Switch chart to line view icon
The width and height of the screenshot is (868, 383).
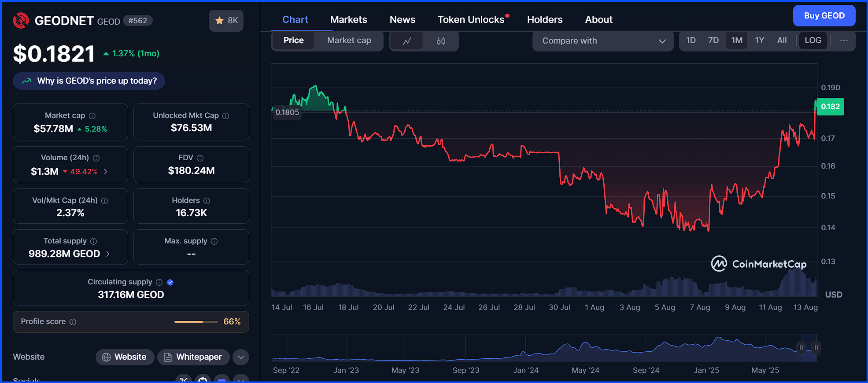click(x=407, y=41)
